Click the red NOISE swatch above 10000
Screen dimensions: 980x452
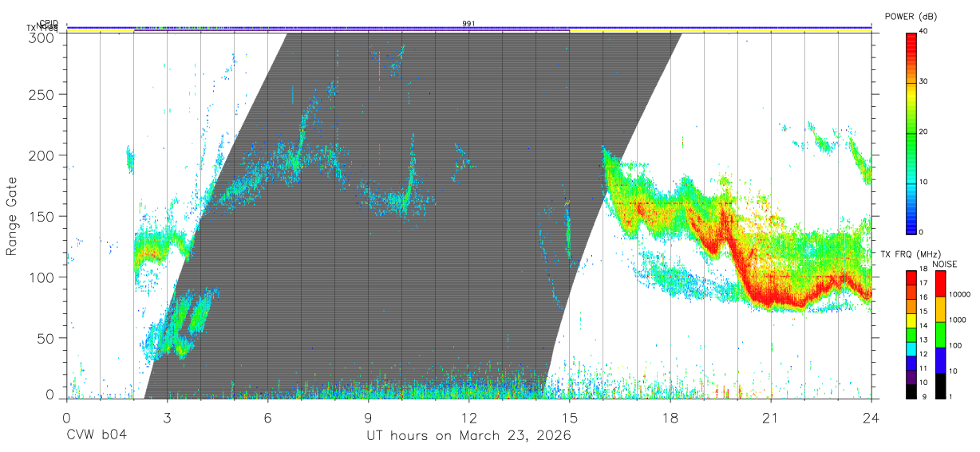[939, 283]
